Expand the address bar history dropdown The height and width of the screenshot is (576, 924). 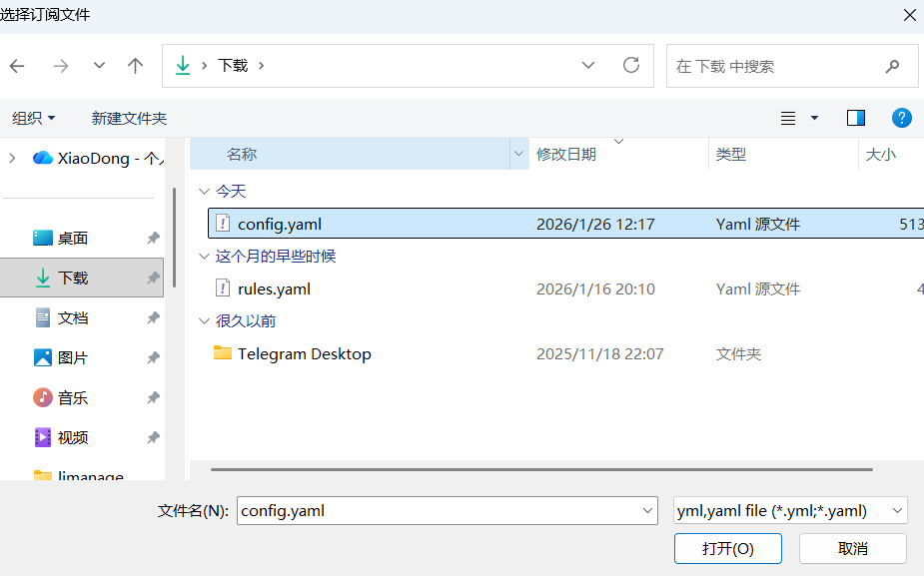point(588,65)
